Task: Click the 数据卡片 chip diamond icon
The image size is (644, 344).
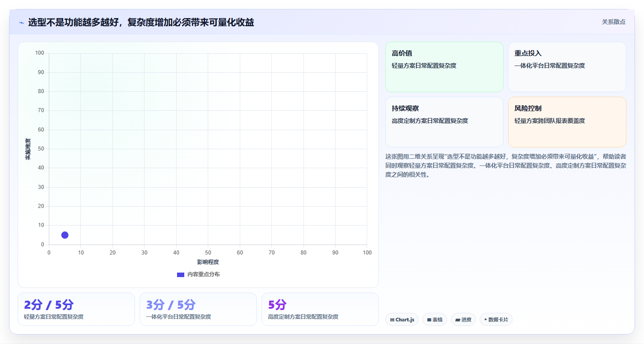Action: click(485, 319)
